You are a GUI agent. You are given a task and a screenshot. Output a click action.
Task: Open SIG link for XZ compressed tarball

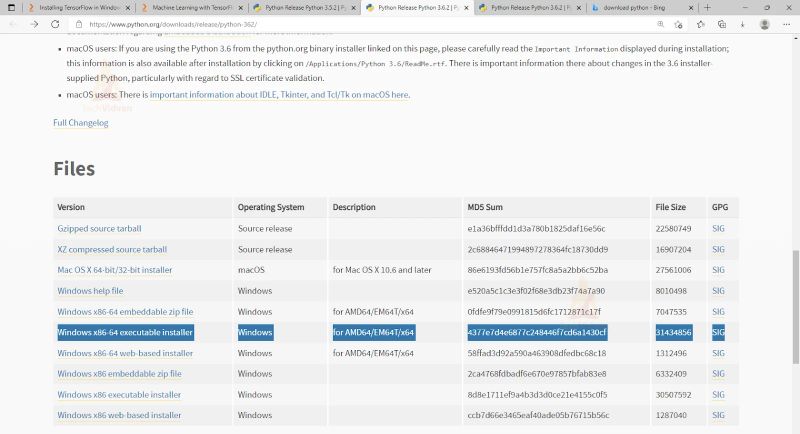[718, 249]
